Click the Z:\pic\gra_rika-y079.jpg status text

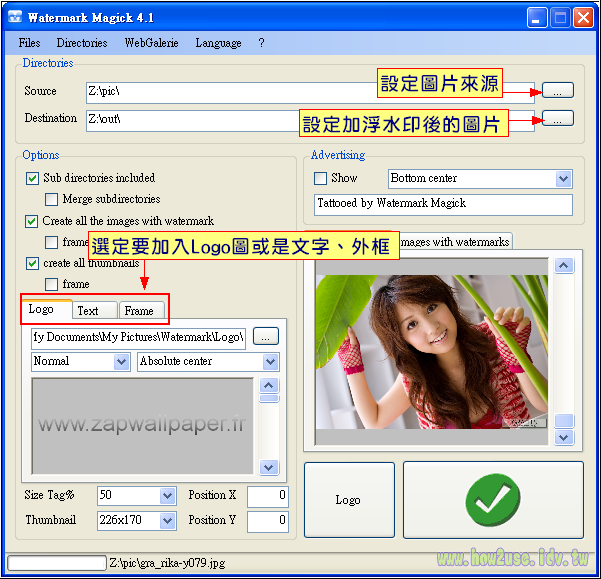(x=167, y=563)
